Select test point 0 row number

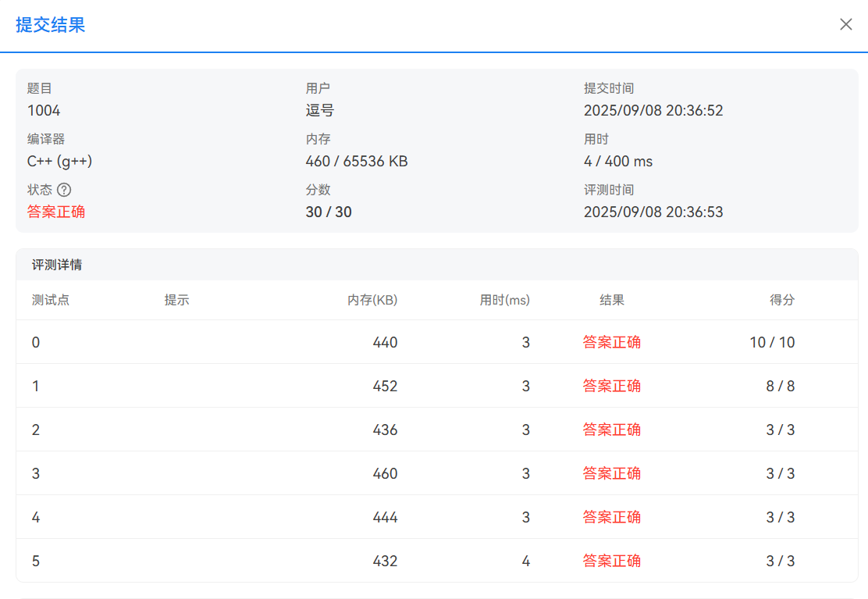pos(35,342)
